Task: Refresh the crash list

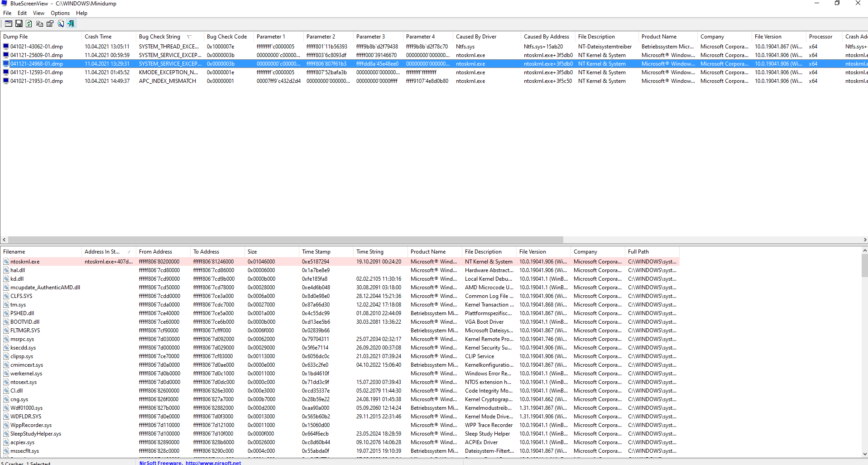Action: pos(29,24)
